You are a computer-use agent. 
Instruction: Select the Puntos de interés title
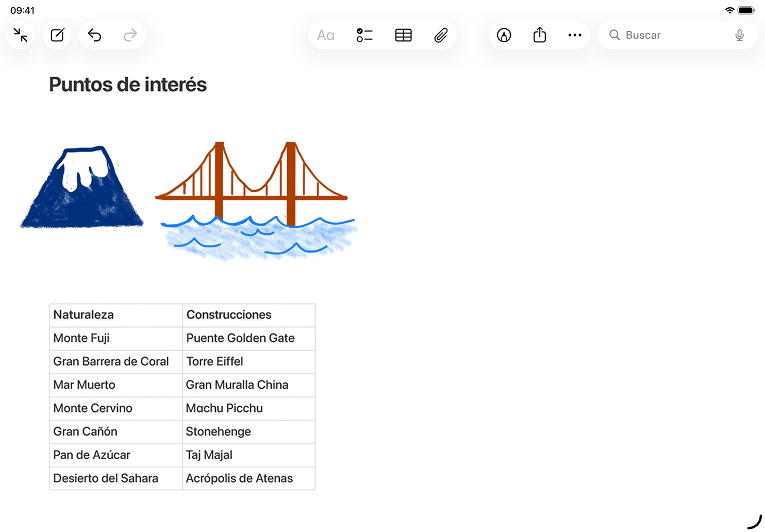coord(128,85)
